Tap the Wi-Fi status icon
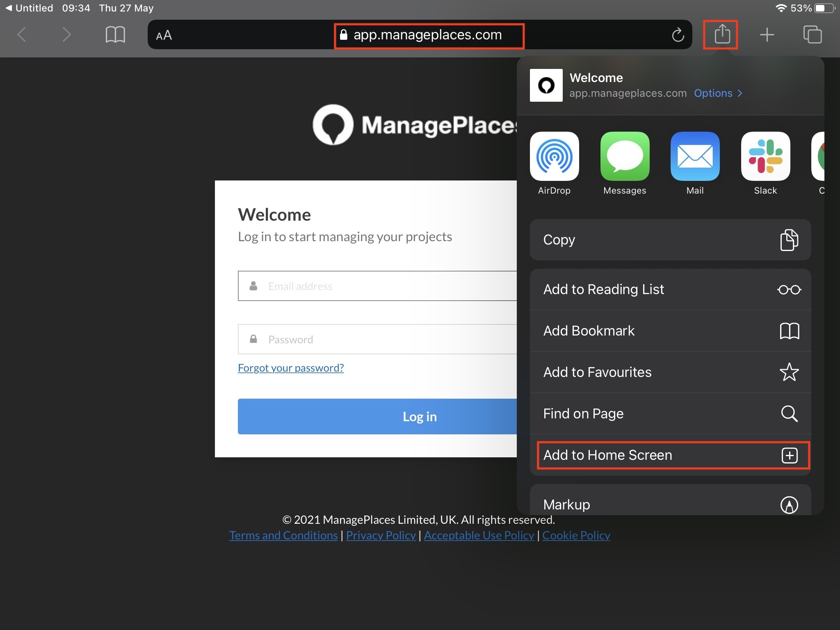840x630 pixels. 781,8
